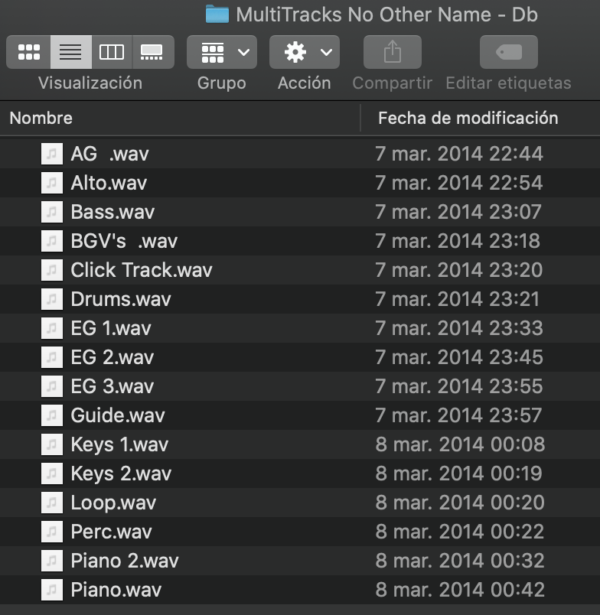Click the date 8 mar. 2014 00:32
This screenshot has width=600, height=615.
pos(460,560)
